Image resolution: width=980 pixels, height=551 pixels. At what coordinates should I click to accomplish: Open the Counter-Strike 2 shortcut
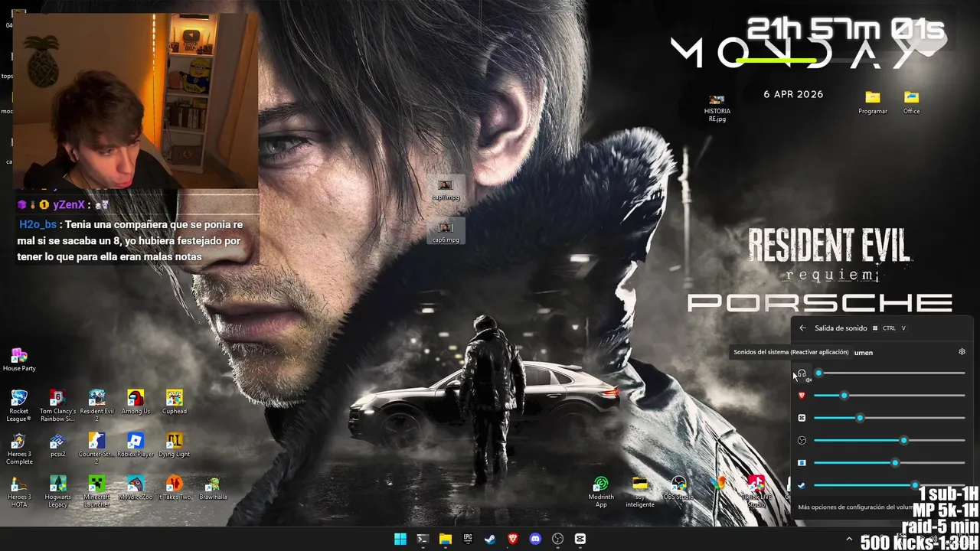(x=96, y=449)
